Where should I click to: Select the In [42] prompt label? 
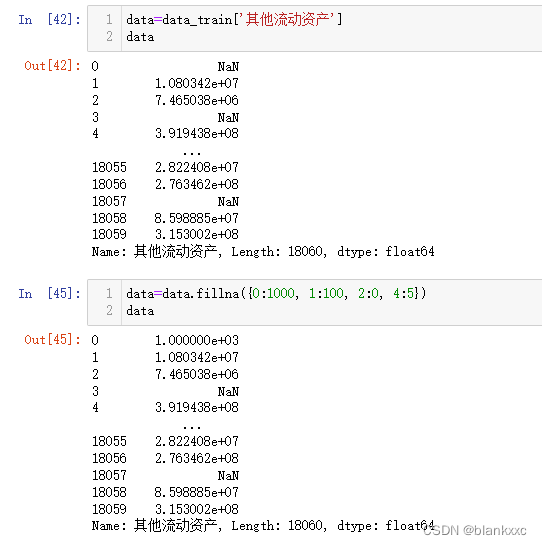(49, 19)
